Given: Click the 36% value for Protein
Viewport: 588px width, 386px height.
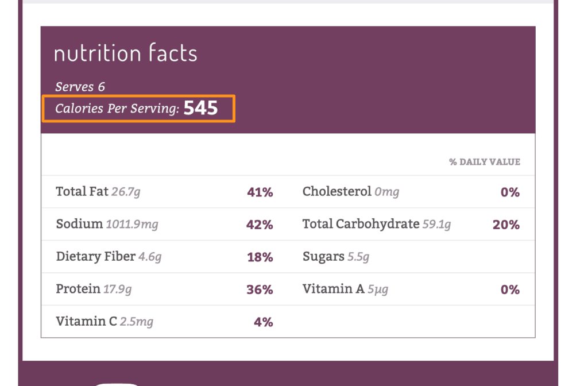Looking at the screenshot, I should click(260, 289).
